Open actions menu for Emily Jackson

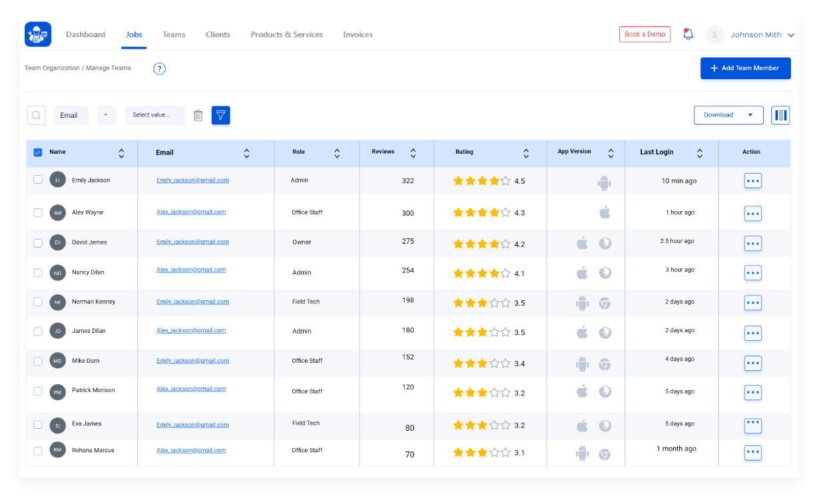pos(752,181)
